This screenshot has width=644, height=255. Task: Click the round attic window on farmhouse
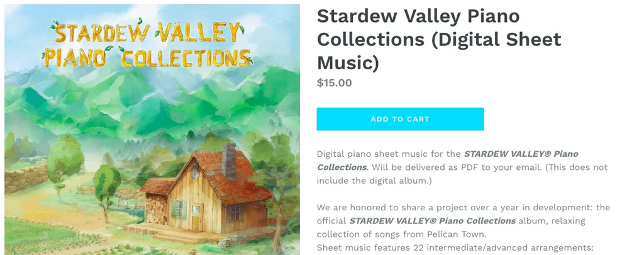pyautogui.click(x=195, y=171)
